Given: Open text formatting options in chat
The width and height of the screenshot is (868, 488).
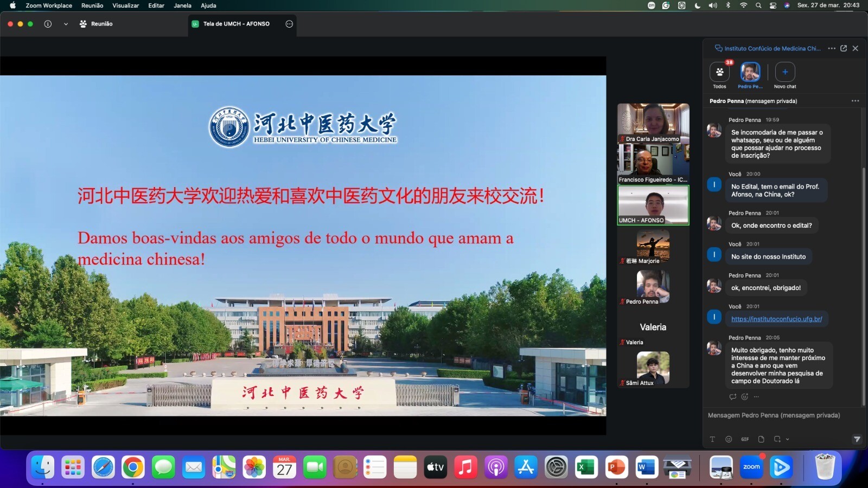Looking at the screenshot, I should (712, 439).
